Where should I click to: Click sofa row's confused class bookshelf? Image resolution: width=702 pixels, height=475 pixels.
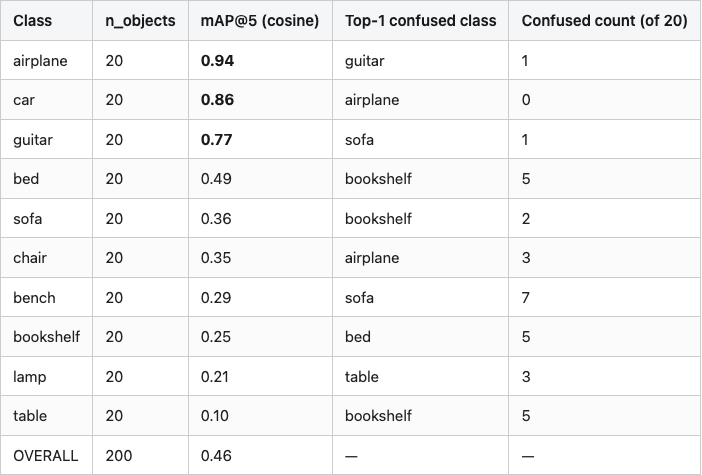pos(378,218)
